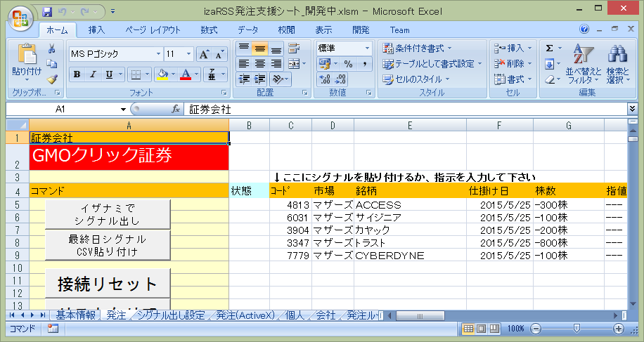Set middle vertical alignment
Screen dimensions: 644x342
click(x=259, y=48)
